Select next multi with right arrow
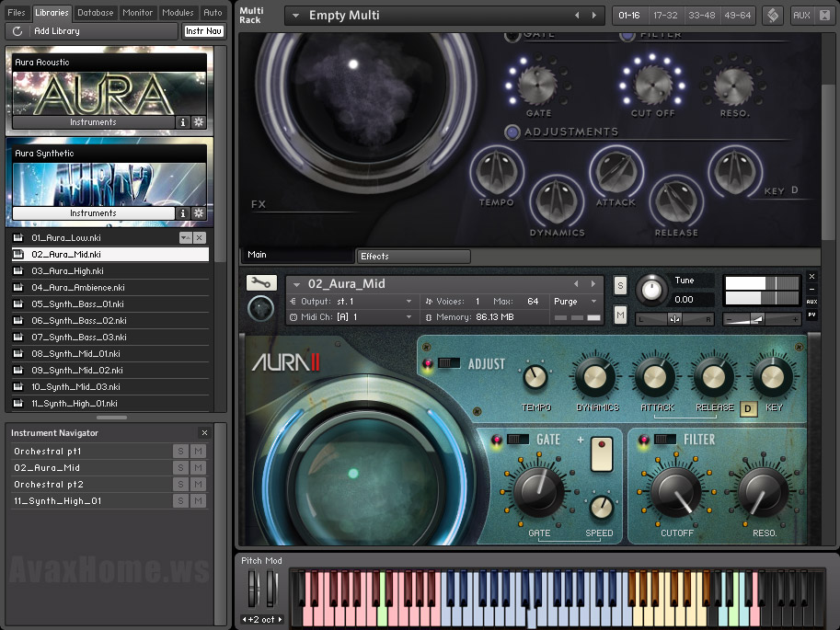The image size is (840, 630). click(594, 16)
